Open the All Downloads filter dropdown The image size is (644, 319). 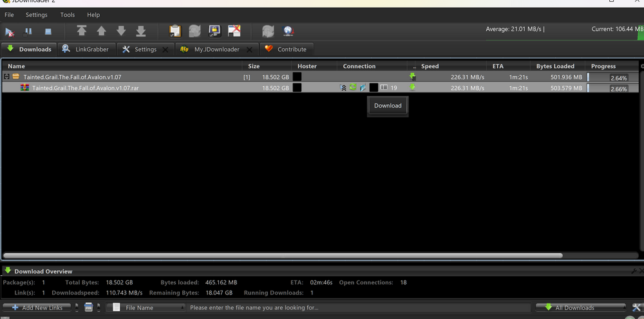(581, 307)
